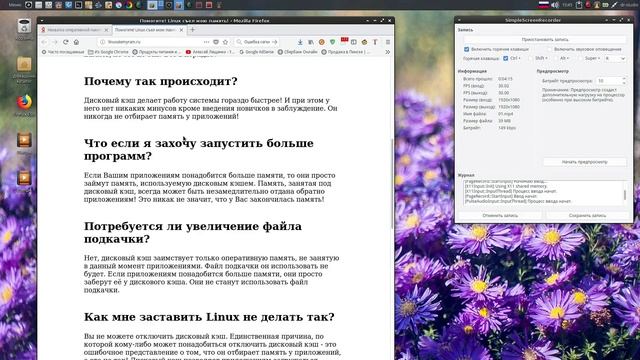Click Pocket save icon in address bar

[x=216, y=42]
